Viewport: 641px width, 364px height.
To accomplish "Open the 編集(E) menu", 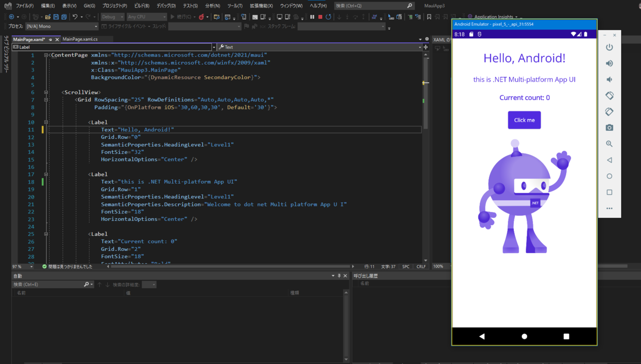I will [x=48, y=6].
